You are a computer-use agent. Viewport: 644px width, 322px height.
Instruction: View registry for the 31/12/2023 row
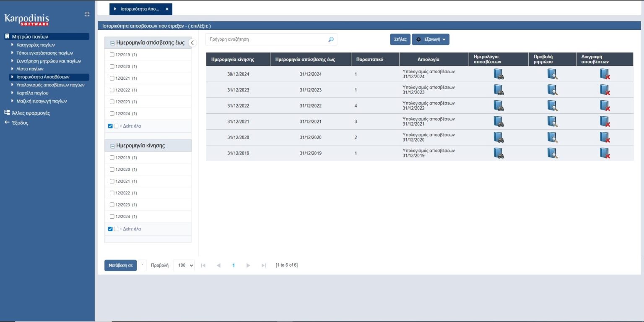(x=552, y=90)
